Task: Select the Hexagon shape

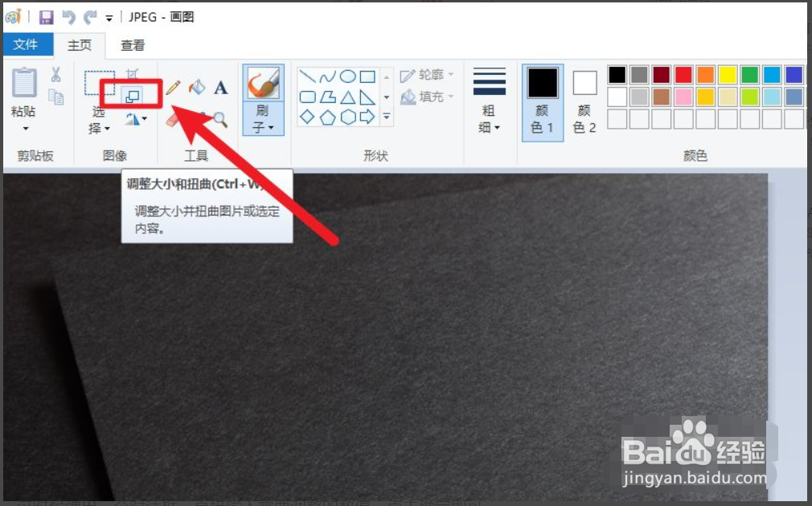Action: tap(347, 117)
